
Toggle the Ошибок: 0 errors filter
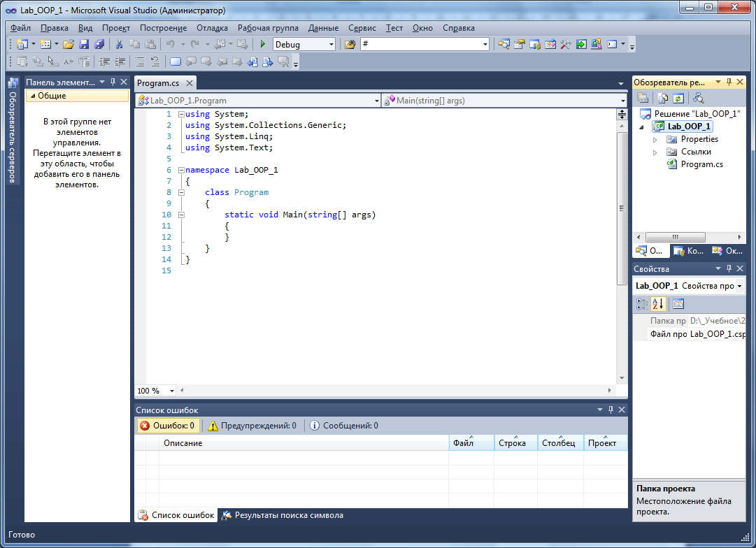click(167, 426)
